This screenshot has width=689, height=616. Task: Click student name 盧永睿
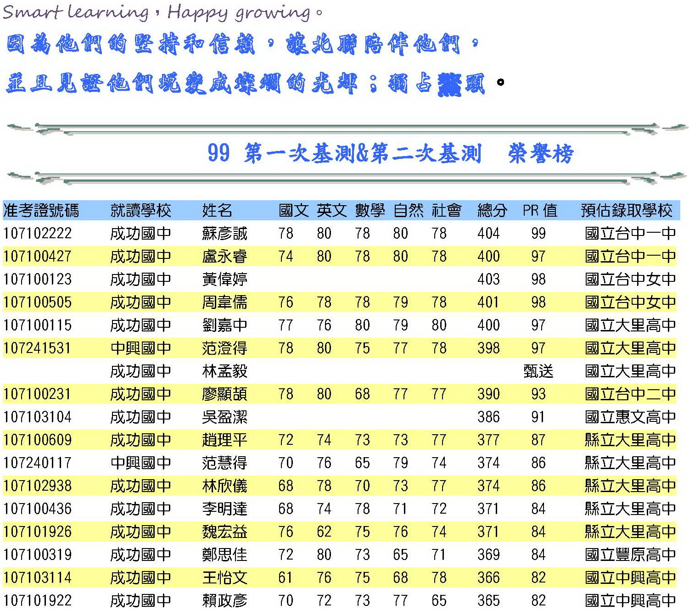(224, 257)
